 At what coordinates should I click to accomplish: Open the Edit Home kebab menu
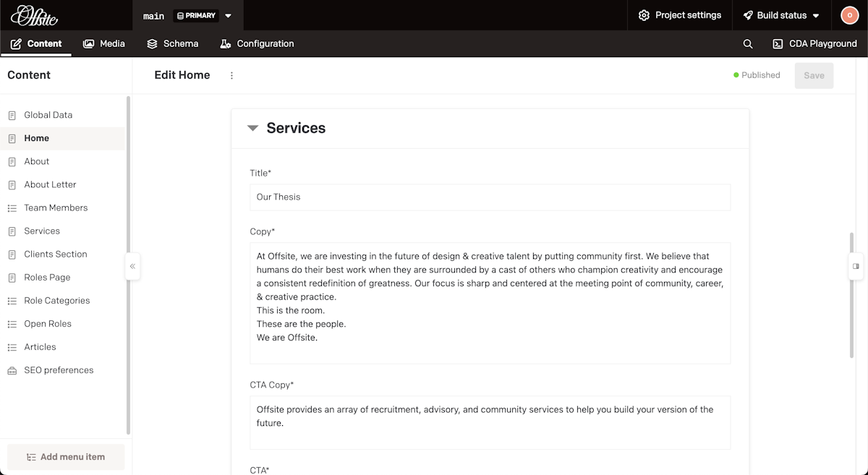pos(231,75)
